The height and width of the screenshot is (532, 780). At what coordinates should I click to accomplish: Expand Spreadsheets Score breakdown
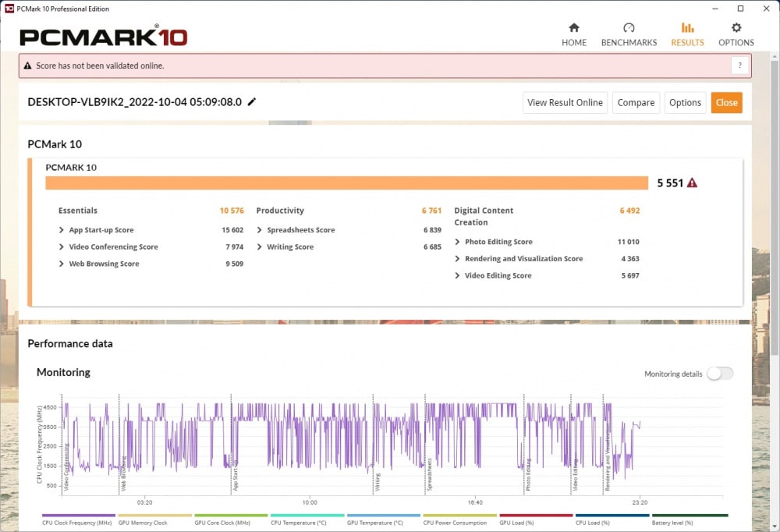click(259, 230)
